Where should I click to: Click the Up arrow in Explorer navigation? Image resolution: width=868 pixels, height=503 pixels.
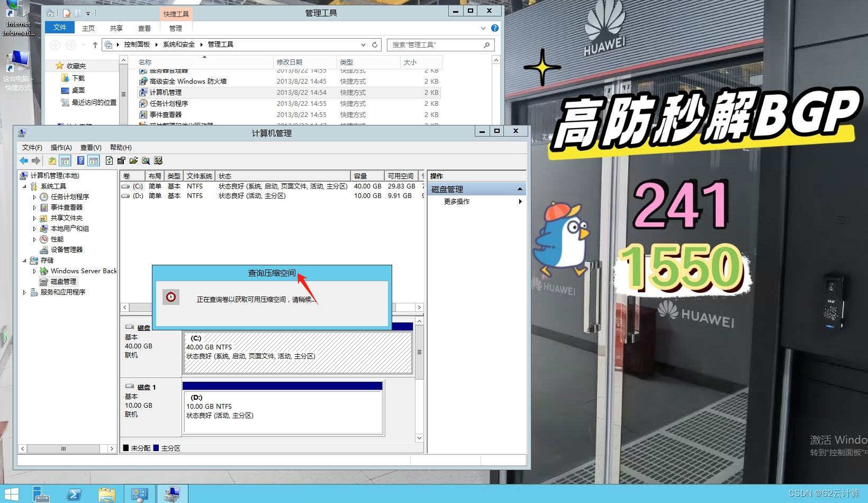(x=95, y=45)
